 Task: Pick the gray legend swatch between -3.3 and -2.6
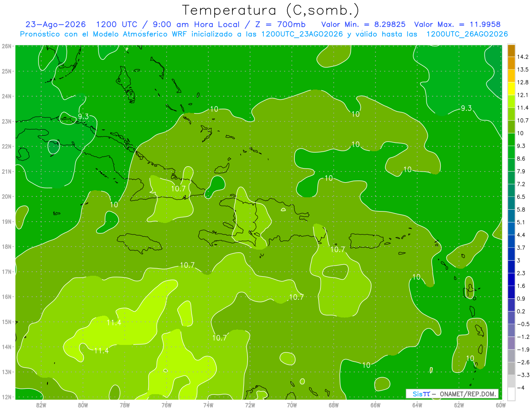click(511, 368)
